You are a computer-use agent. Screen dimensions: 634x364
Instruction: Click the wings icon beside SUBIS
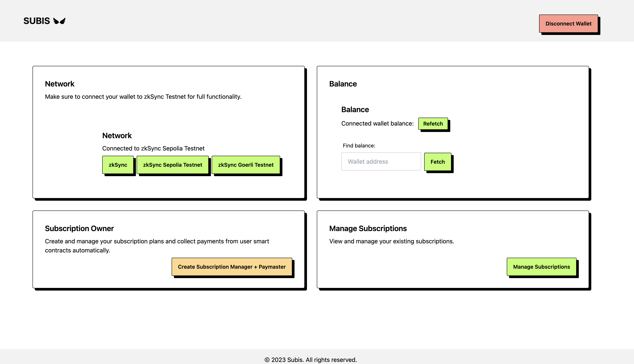click(x=59, y=21)
